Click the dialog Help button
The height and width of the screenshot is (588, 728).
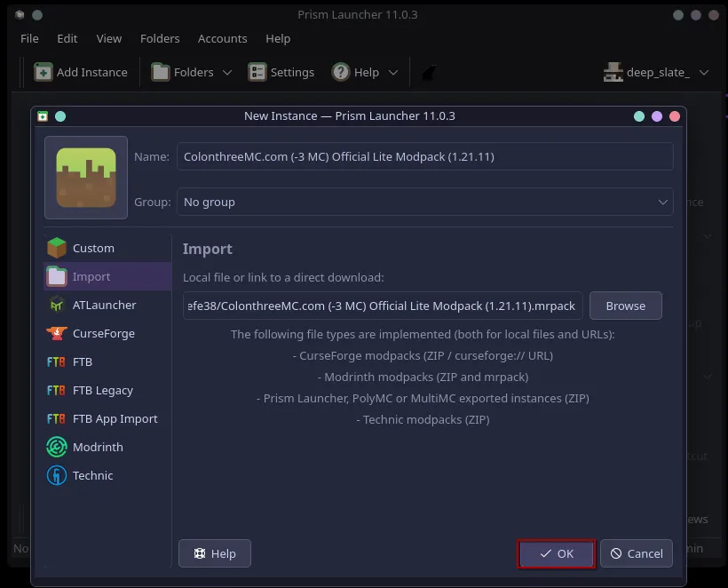point(215,553)
